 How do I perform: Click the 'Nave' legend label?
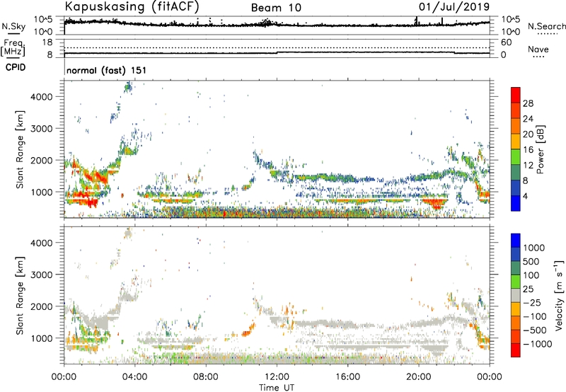pos(538,49)
